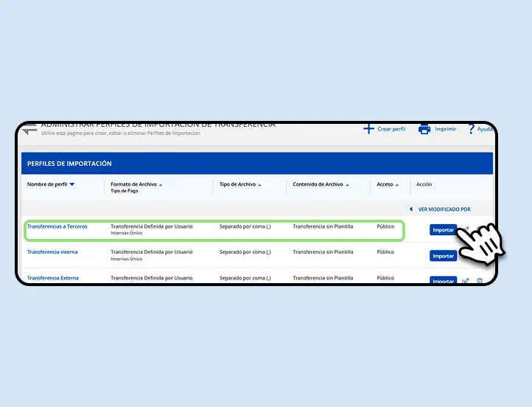Click the Tipo de Pago subheader
Image resolution: width=532 pixels, height=407 pixels.
(x=125, y=191)
